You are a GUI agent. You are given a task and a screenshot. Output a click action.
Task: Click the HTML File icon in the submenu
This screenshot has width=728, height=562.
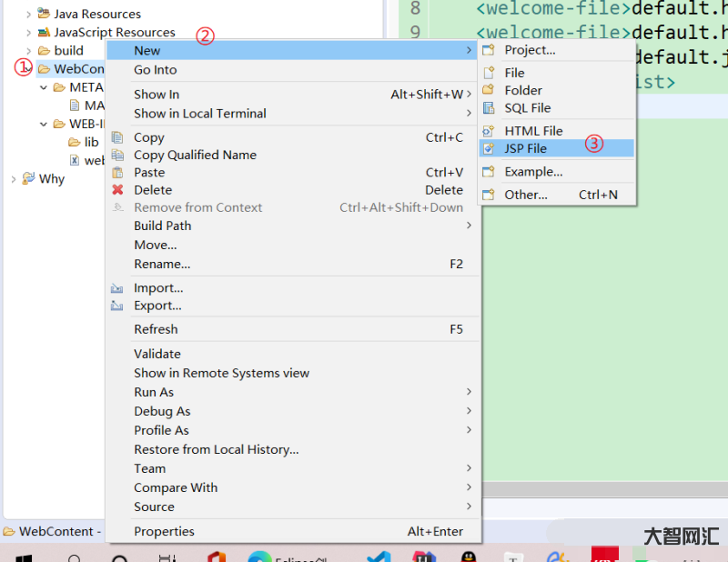(489, 131)
